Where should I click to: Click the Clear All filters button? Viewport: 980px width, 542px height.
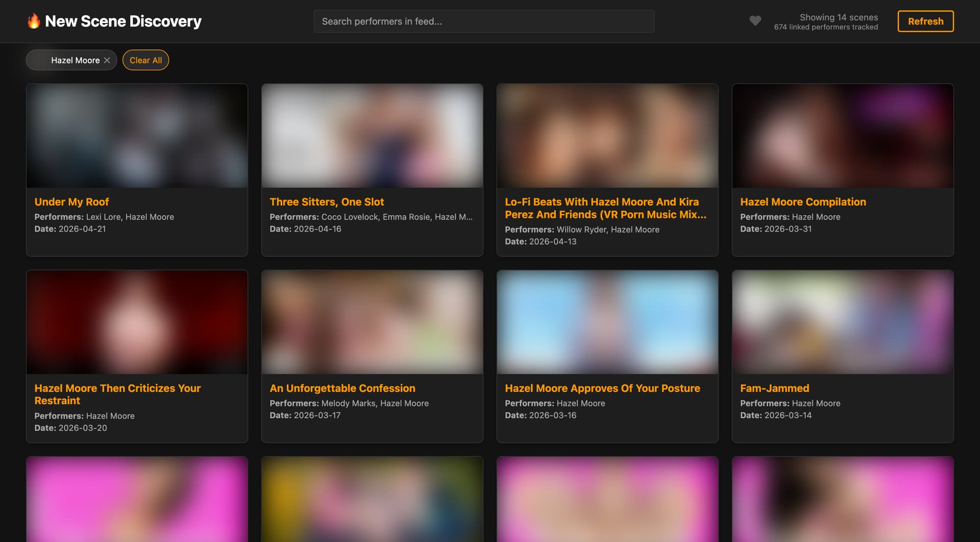click(145, 60)
